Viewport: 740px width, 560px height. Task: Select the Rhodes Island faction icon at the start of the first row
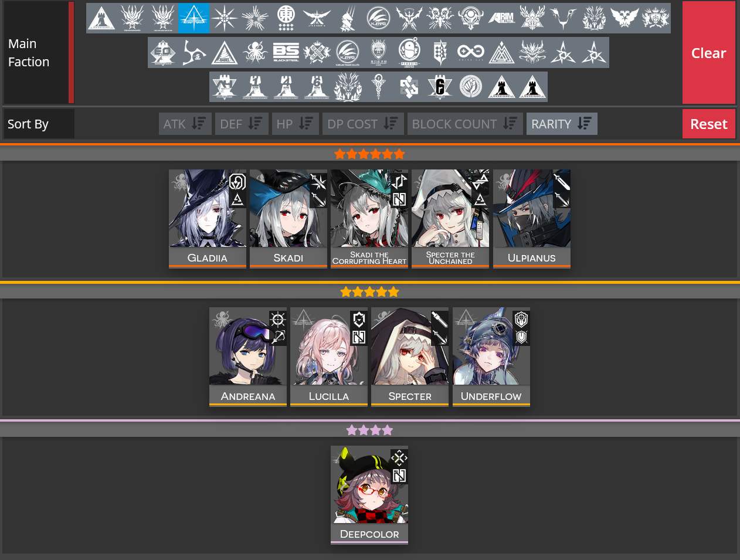click(101, 18)
